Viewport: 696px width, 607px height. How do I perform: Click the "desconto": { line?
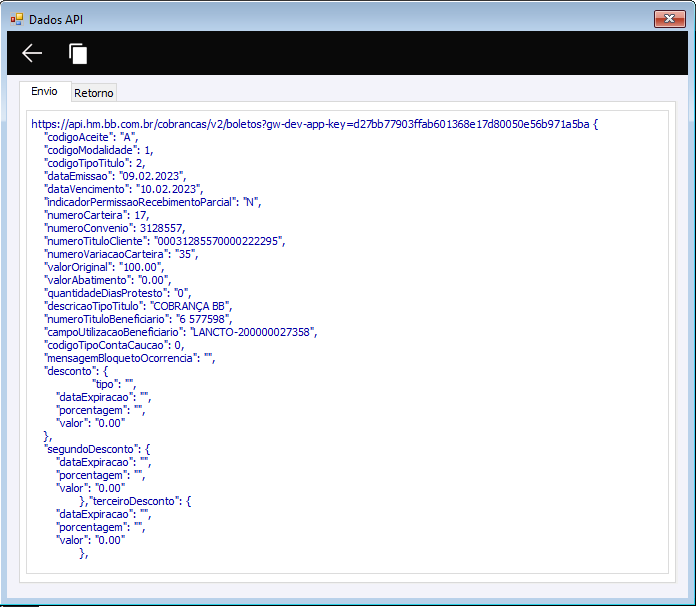76,371
